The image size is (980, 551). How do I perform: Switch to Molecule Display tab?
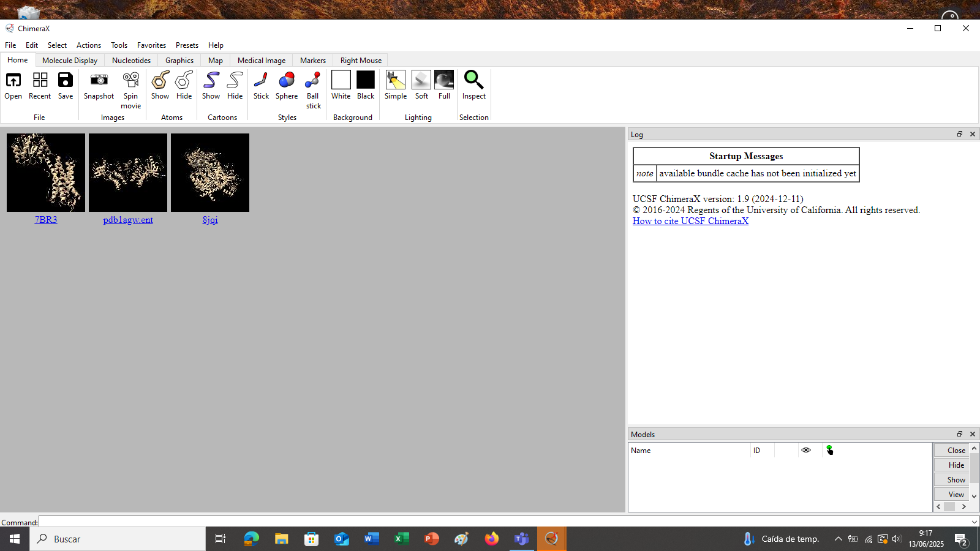(70, 61)
